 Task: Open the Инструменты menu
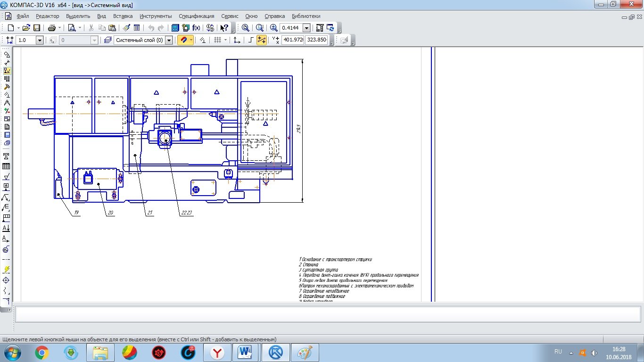[x=156, y=16]
